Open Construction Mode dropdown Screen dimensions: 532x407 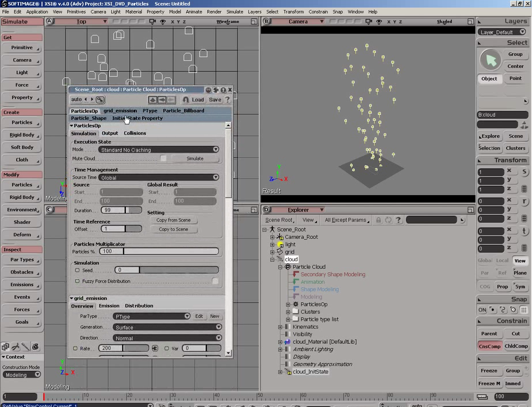tap(22, 375)
